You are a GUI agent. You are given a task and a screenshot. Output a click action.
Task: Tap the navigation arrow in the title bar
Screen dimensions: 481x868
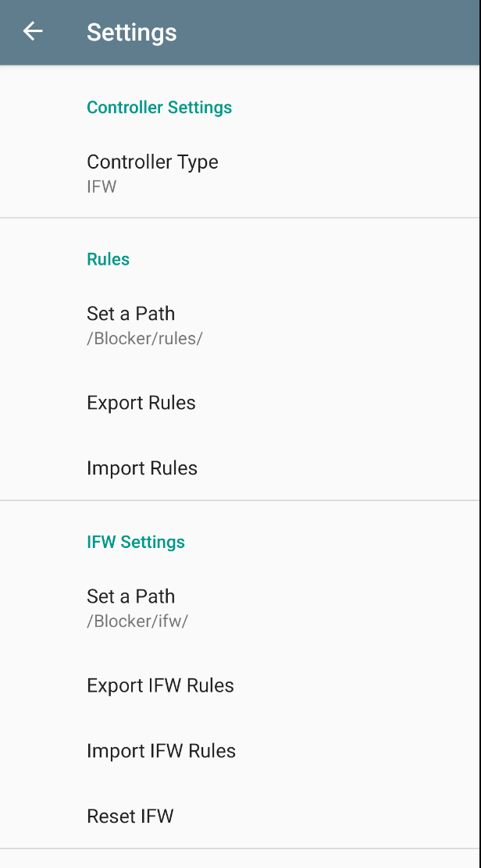(x=32, y=31)
